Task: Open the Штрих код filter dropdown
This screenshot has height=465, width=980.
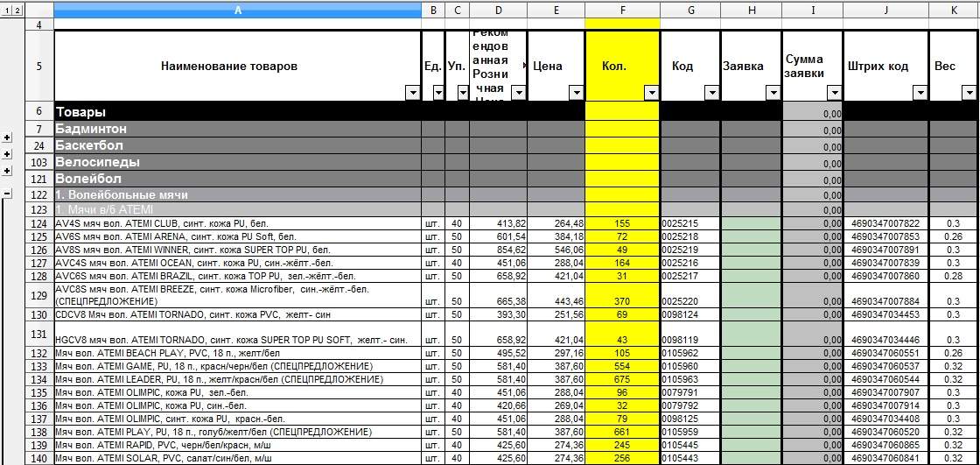Action: (x=920, y=93)
